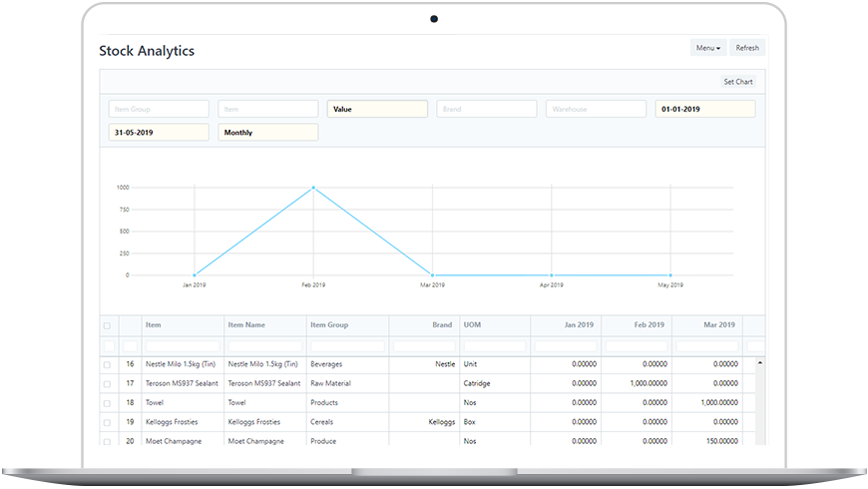Screen dimensions: 868x489
Task: Expand the Monthly range dropdown
Action: 267,132
